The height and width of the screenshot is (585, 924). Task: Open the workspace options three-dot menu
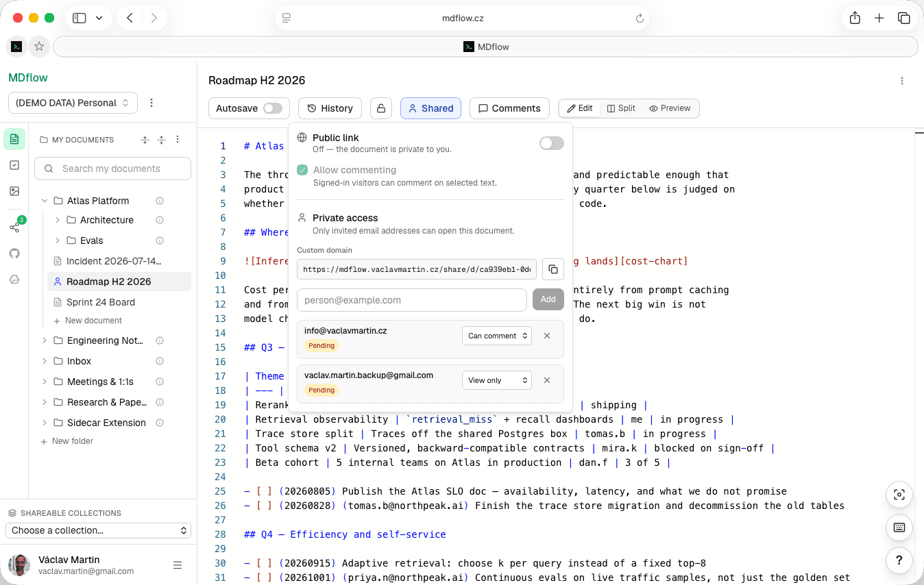[x=151, y=103]
